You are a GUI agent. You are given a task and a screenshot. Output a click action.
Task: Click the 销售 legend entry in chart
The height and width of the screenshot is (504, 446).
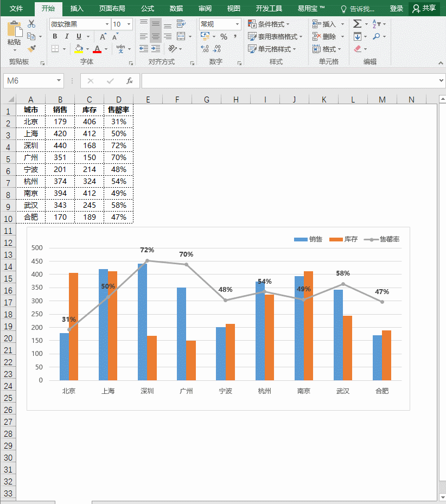click(x=308, y=239)
